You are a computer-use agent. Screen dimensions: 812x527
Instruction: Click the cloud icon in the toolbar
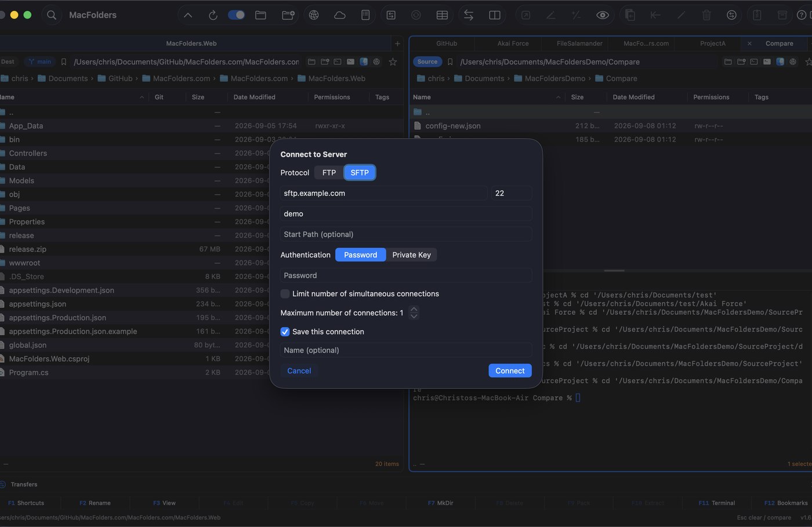point(340,15)
